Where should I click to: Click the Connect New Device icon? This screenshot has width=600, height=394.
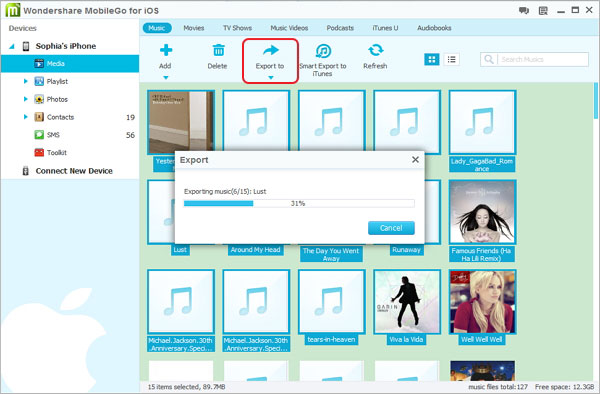(26, 171)
